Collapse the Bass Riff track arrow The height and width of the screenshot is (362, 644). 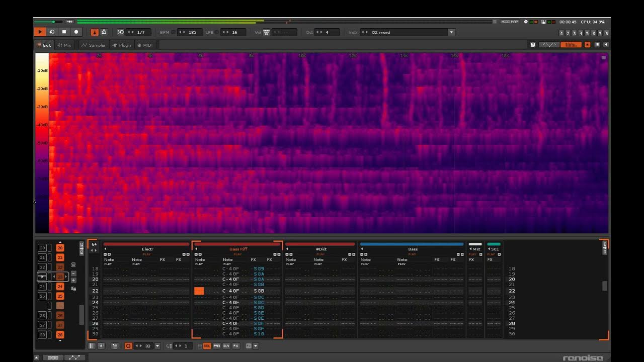click(196, 249)
